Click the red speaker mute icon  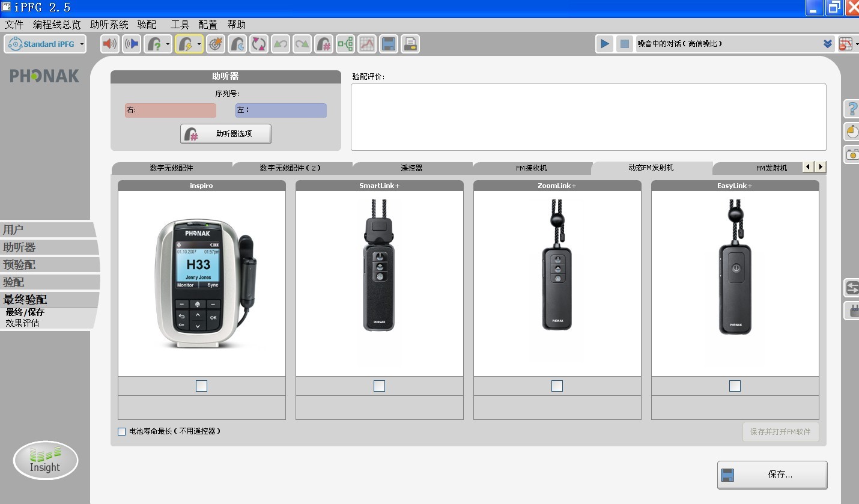pyautogui.click(x=110, y=44)
